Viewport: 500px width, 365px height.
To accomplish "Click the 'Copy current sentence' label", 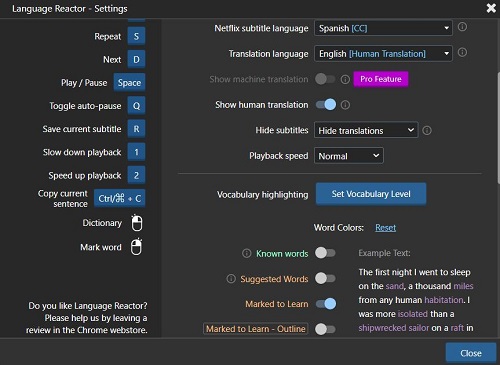I will coord(63,199).
